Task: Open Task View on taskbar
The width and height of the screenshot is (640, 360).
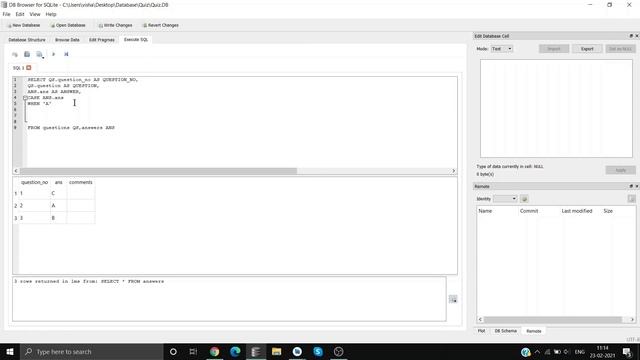Action: tap(193, 351)
